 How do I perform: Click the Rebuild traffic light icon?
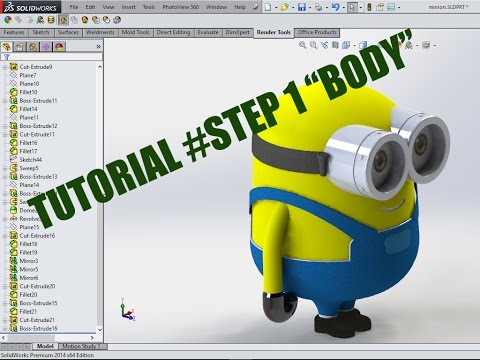tap(369, 7)
